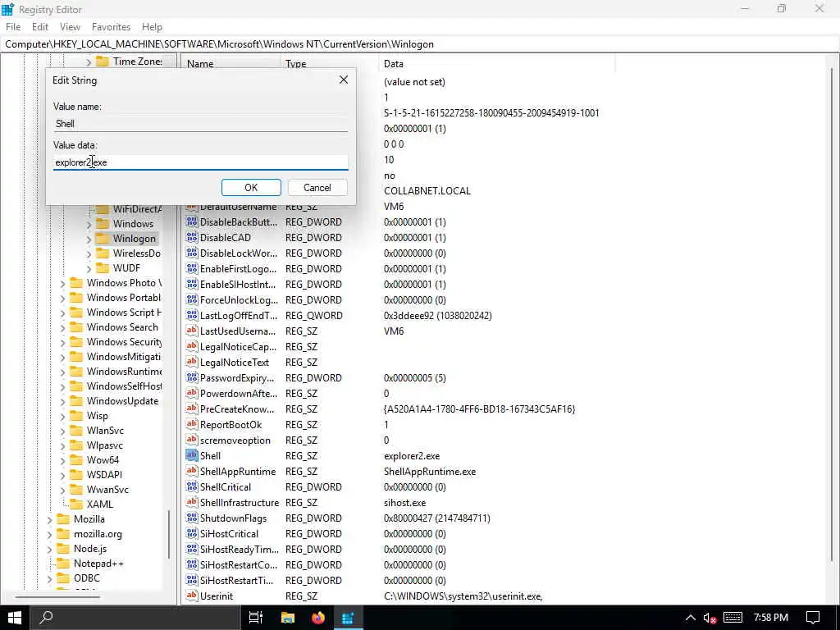Click the ReportBootOk string icon
This screenshot has width=840, height=630.
click(x=192, y=424)
